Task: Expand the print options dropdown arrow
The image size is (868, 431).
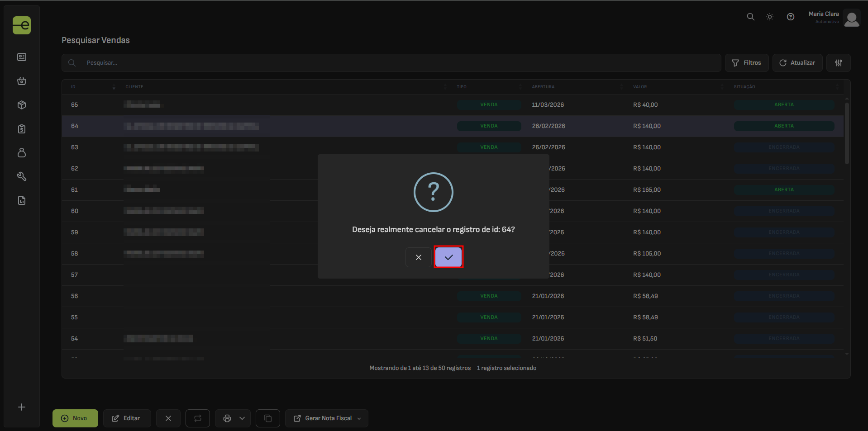Action: (242, 418)
